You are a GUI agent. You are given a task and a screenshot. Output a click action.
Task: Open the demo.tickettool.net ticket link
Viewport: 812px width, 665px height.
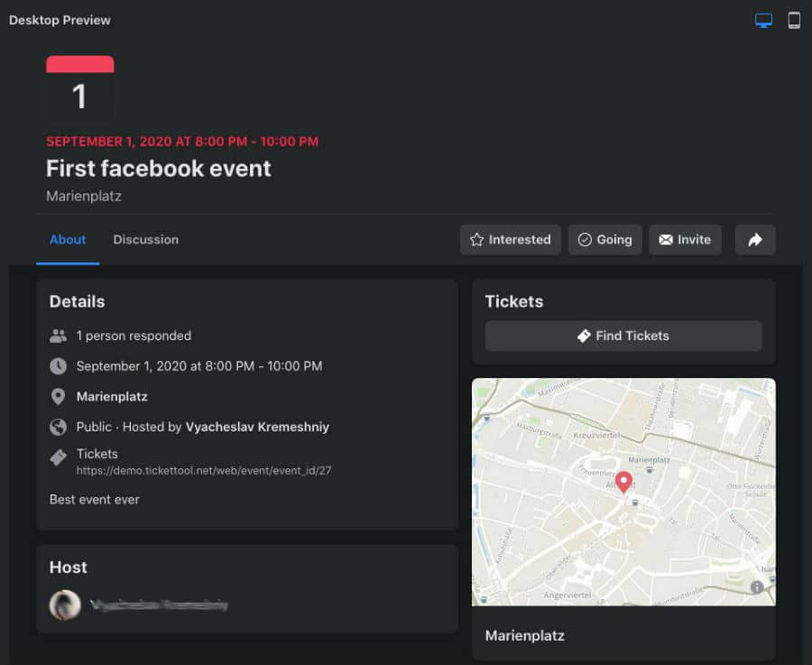(204, 471)
